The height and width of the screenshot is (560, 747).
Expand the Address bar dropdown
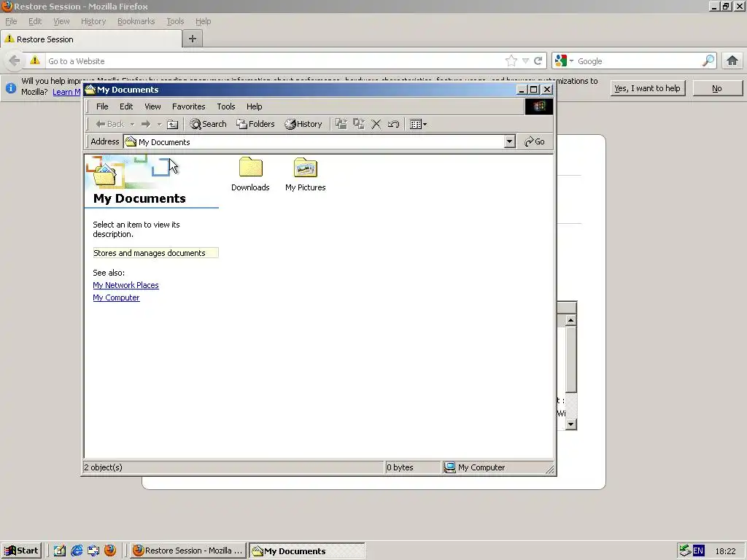pos(510,141)
